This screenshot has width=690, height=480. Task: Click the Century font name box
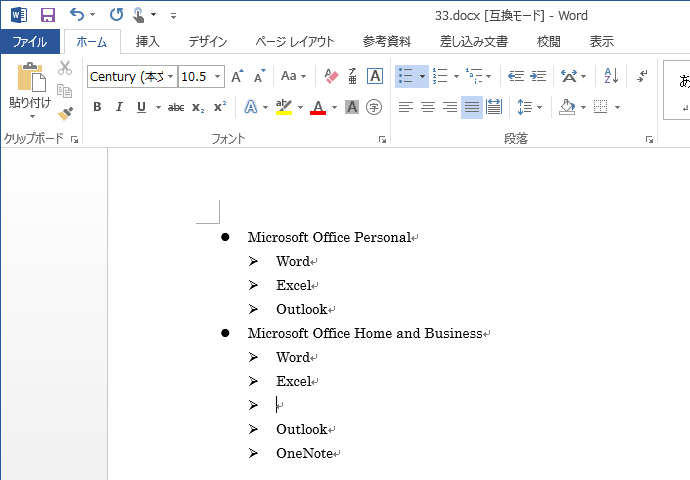tap(126, 77)
